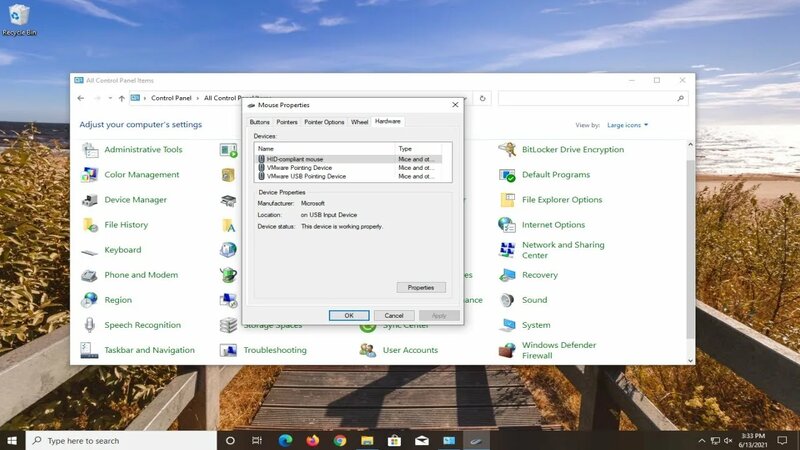The width and height of the screenshot is (800, 450).
Task: Go back in Control Panel
Action: pos(81,98)
